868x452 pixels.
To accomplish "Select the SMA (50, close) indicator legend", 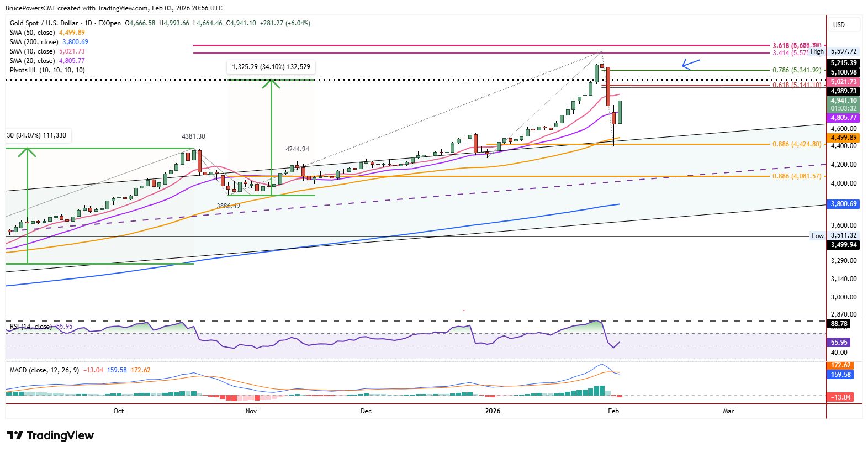I will [47, 33].
